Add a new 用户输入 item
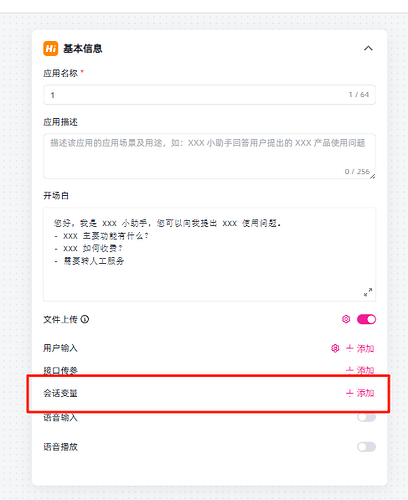This screenshot has width=408, height=500. (x=360, y=348)
